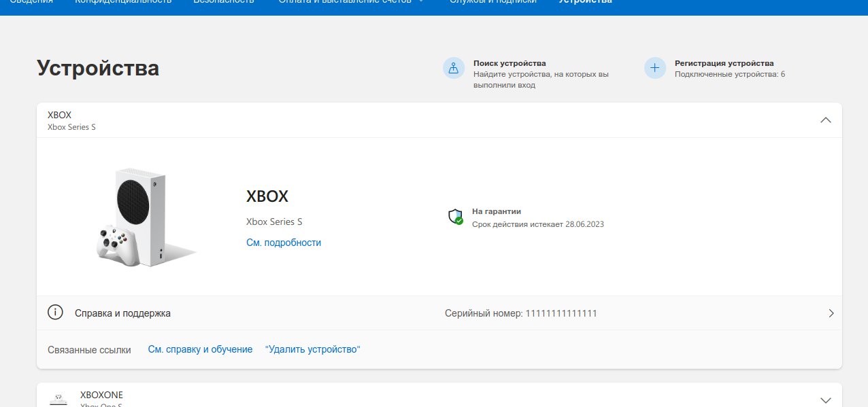Click the warranty shield icon
This screenshot has width=868, height=407.
455,217
